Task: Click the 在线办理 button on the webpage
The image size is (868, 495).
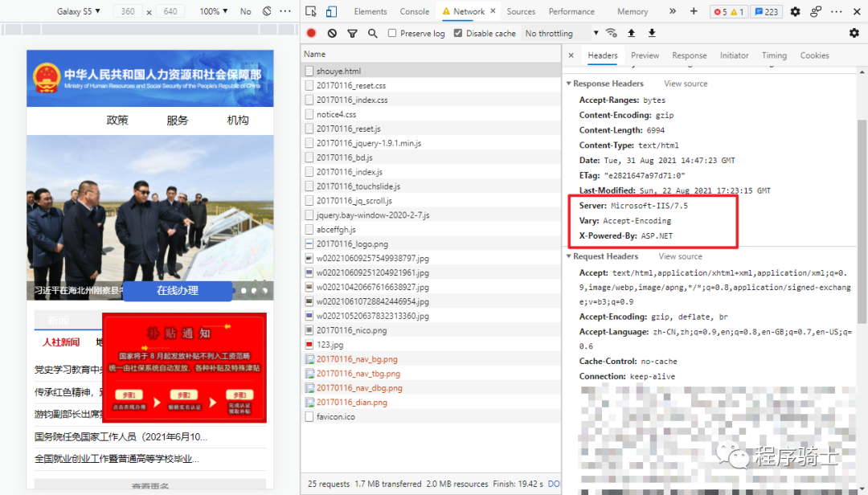Action: 178,292
